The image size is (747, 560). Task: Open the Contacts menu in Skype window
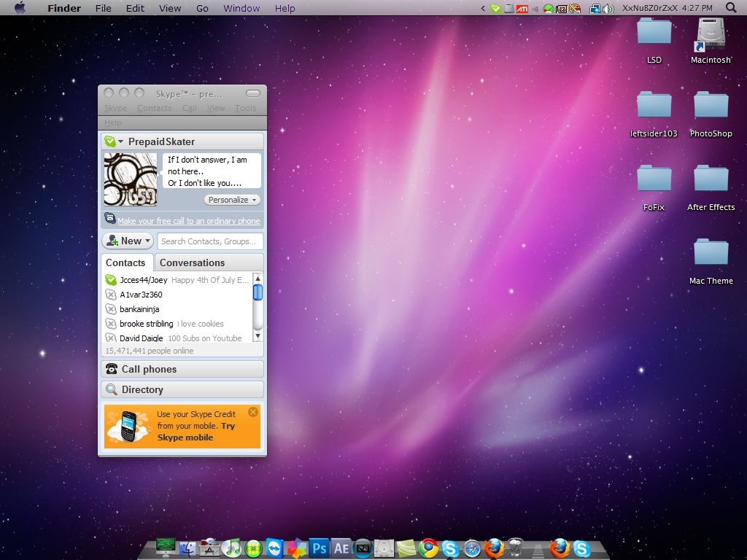click(x=155, y=108)
